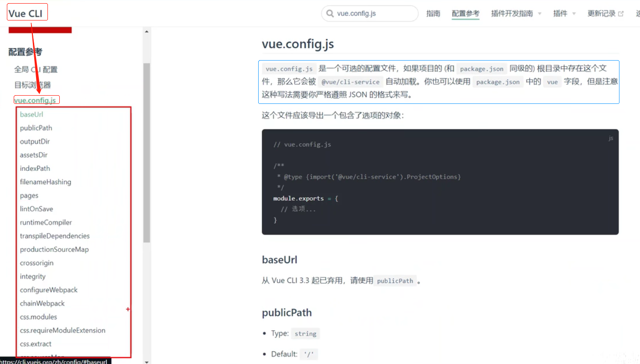Viewport: 640px width, 364px height.
Task: Click the 插件开发指南 dropdown arrow
Action: coord(540,14)
